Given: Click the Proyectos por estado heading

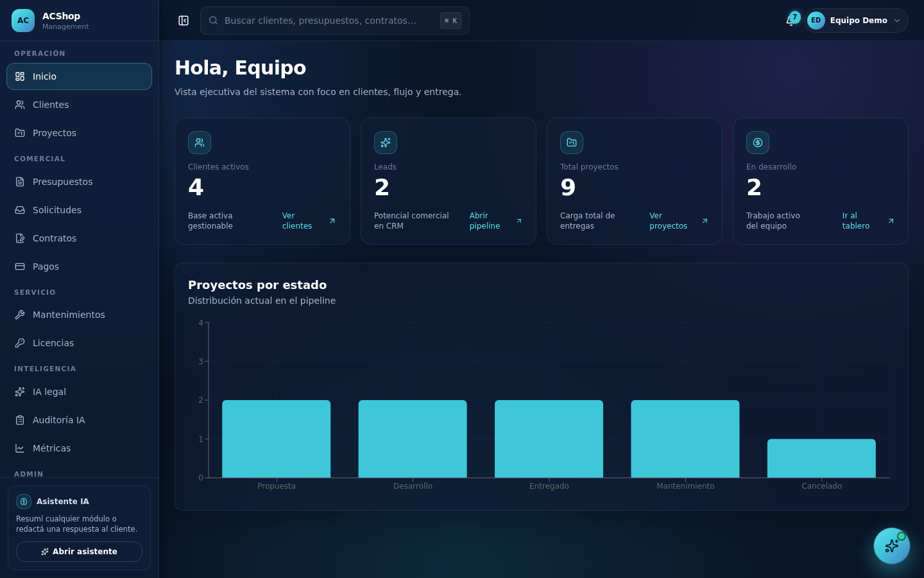Looking at the screenshot, I should (257, 285).
